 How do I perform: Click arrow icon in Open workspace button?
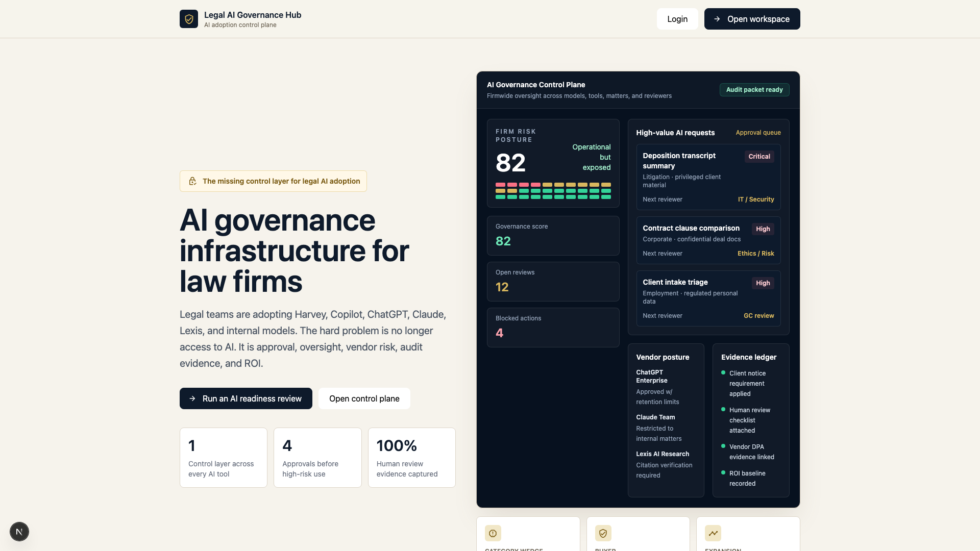tap(717, 19)
